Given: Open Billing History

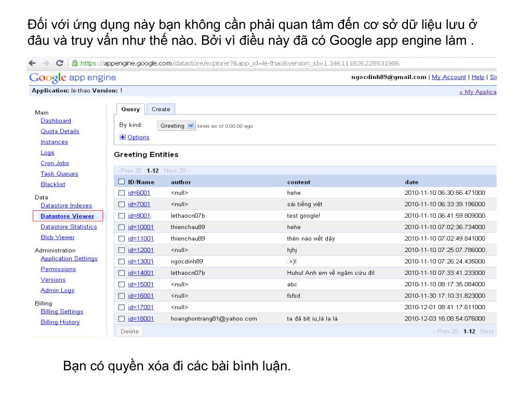Looking at the screenshot, I should click(x=60, y=322).
